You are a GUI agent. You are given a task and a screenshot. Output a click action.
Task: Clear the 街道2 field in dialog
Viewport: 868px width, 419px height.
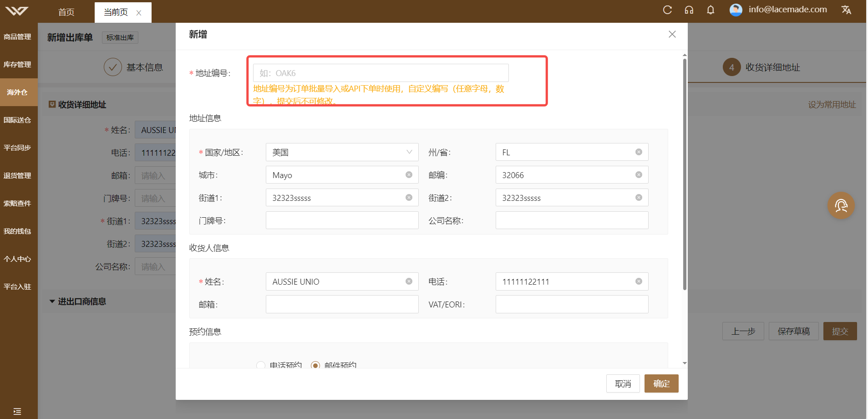[x=639, y=198]
